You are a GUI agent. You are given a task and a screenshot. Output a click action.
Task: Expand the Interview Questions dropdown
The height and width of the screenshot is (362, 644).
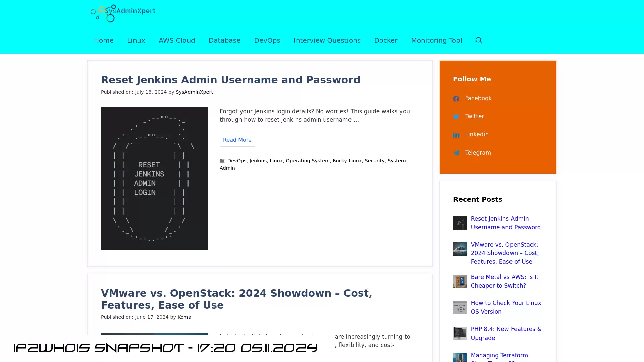pos(327,40)
